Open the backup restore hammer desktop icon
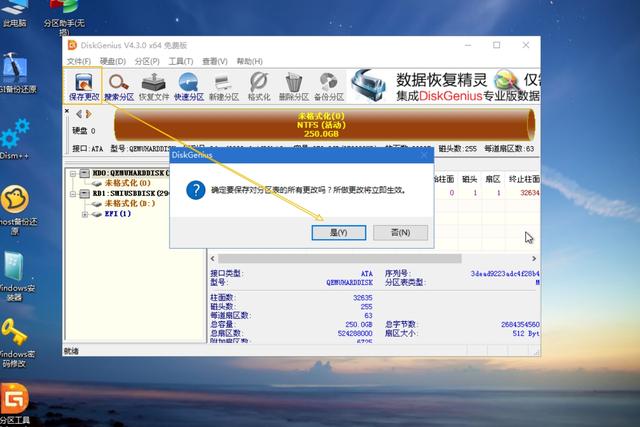 16,73
